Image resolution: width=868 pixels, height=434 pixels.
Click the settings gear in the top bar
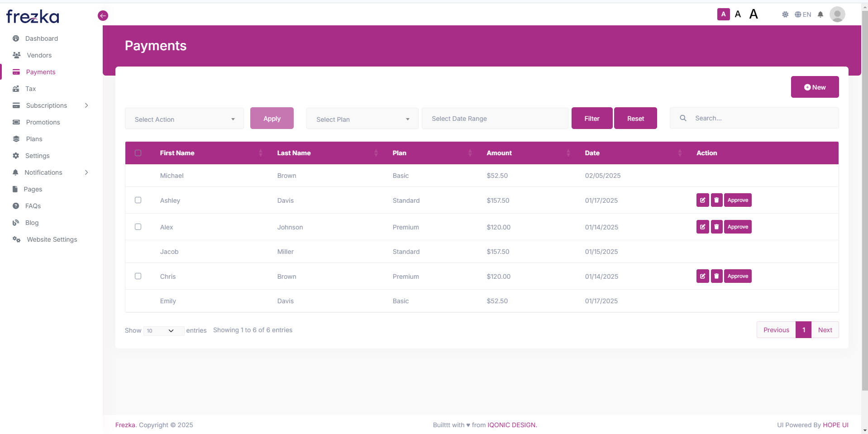click(x=785, y=14)
